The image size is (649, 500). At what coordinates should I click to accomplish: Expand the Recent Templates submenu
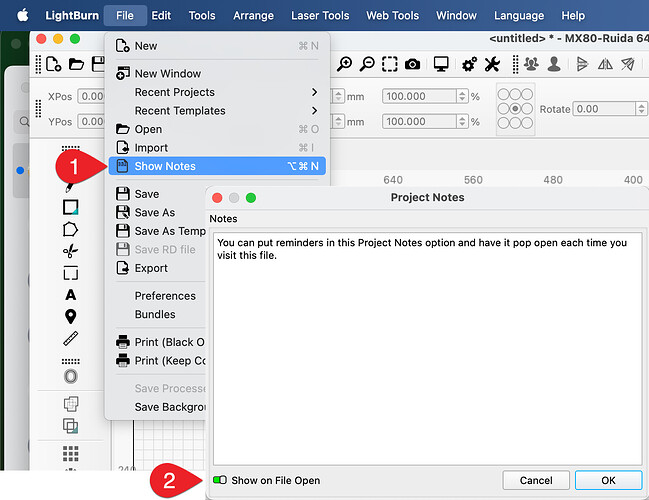217,111
